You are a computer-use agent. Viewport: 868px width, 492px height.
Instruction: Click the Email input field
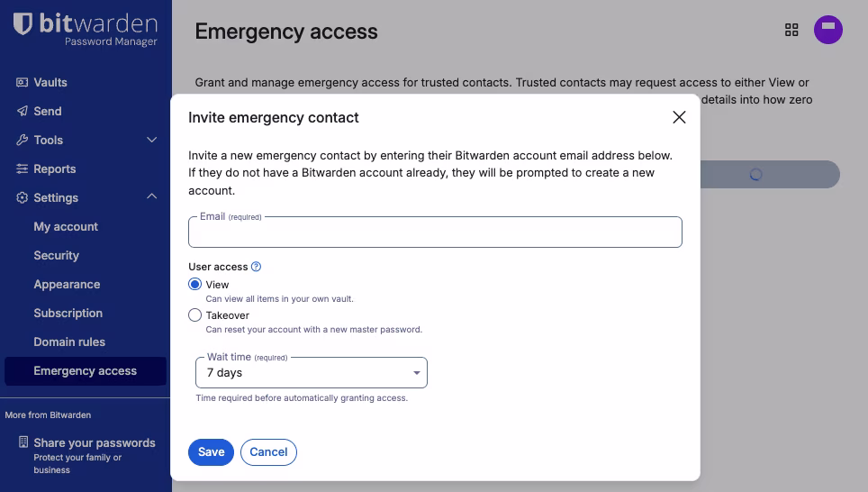435,233
